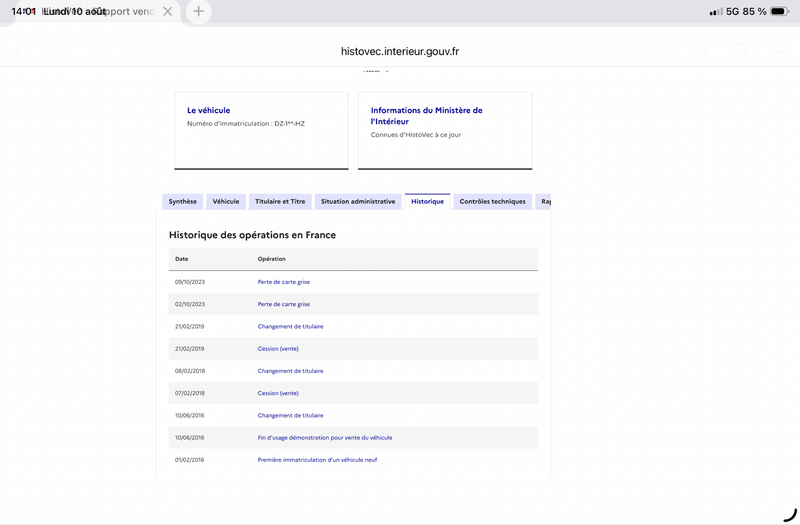Switch to the Véhicule tab

point(226,202)
